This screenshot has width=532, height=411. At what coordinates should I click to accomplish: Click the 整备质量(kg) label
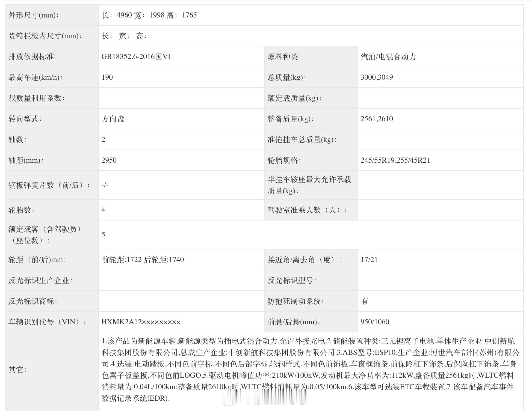coord(290,119)
